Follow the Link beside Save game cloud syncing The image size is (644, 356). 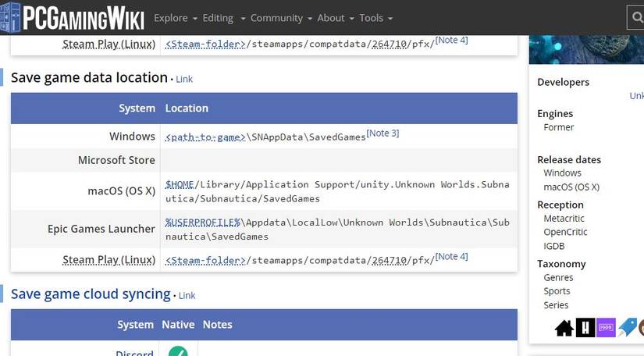point(187,296)
